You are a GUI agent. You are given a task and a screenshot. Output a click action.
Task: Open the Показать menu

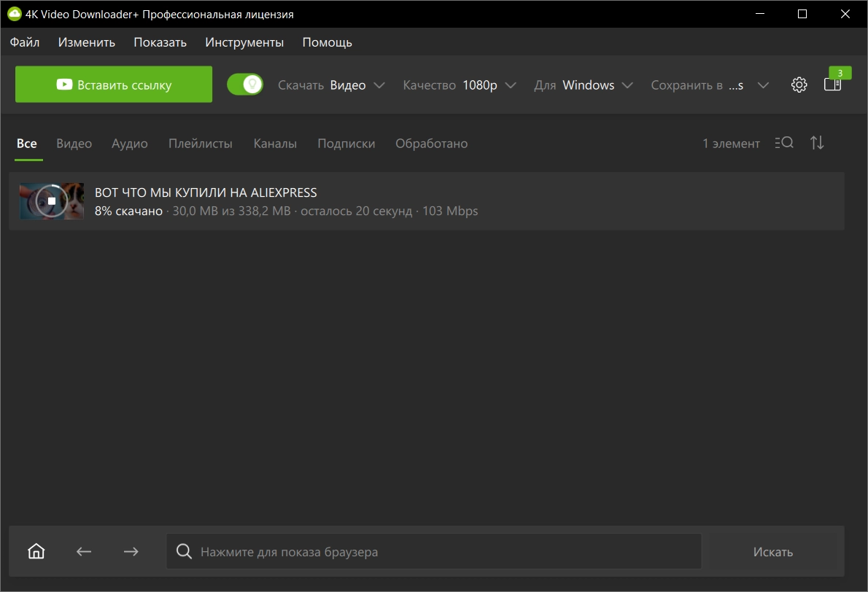160,42
